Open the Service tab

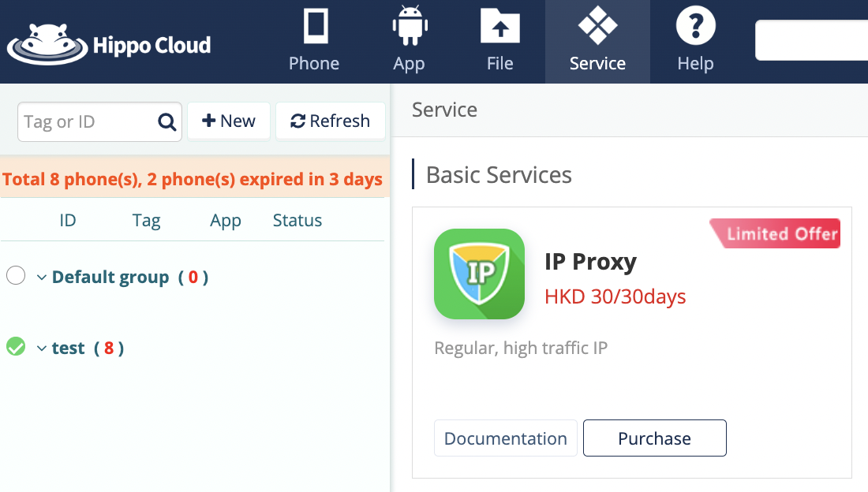[x=598, y=42]
